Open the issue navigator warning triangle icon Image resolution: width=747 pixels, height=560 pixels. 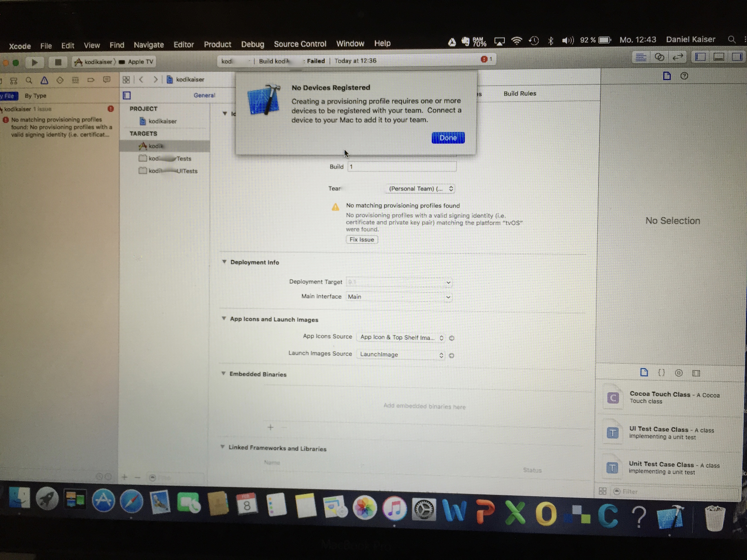44,80
